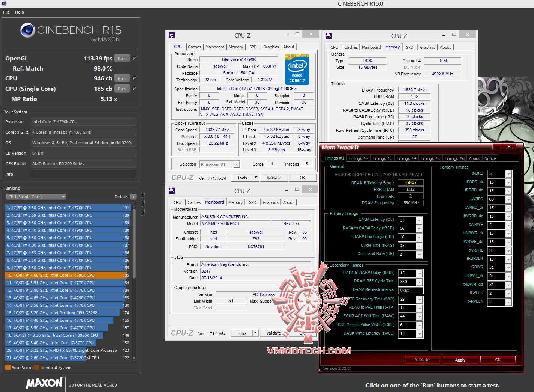This screenshot has height=392, width=534.
Task: Open the CAS# Write Latency (tWCL) dropdown
Action: coord(419,334)
